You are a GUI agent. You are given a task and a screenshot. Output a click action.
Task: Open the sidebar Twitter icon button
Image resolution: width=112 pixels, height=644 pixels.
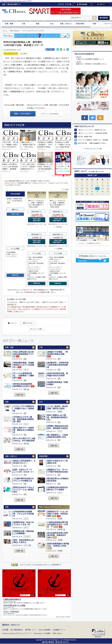pyautogui.click(x=92, y=118)
